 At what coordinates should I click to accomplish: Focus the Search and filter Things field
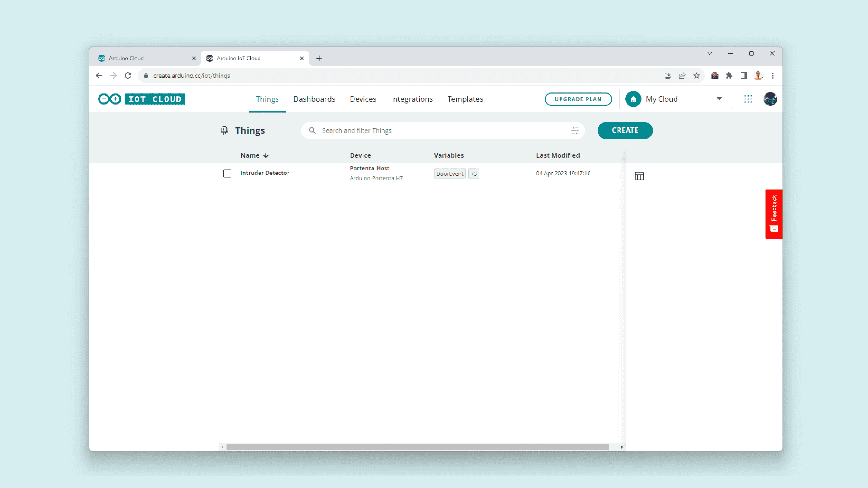(x=438, y=130)
